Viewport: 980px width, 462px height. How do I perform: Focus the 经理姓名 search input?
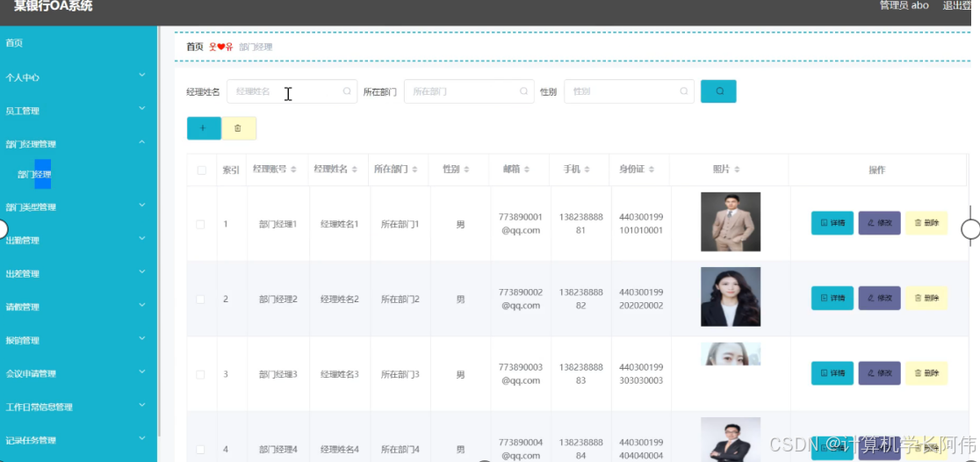point(292,91)
